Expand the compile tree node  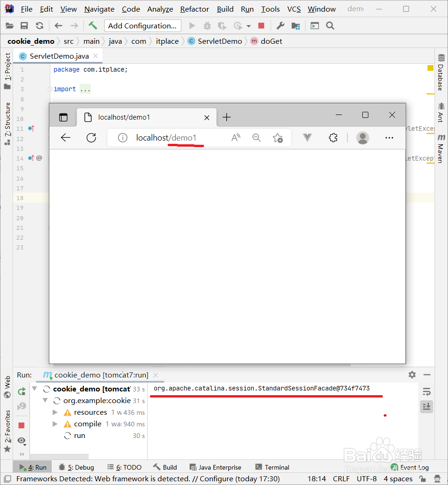point(55,424)
